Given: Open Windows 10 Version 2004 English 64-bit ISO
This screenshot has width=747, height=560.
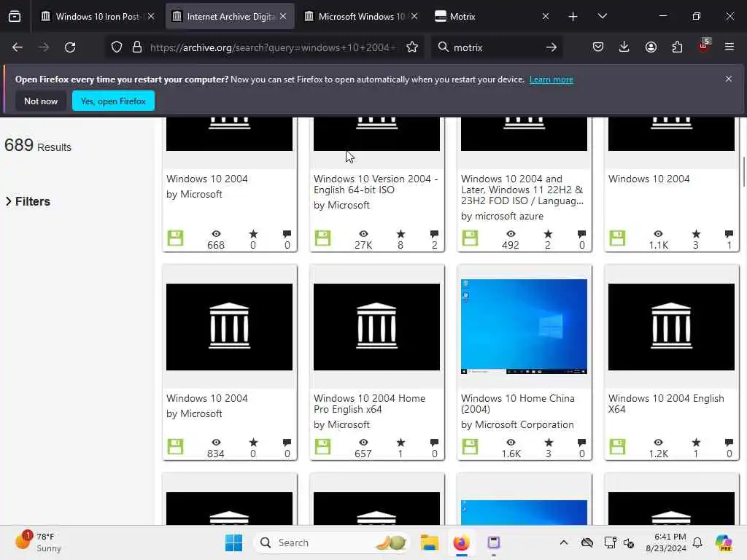Looking at the screenshot, I should point(376,184).
